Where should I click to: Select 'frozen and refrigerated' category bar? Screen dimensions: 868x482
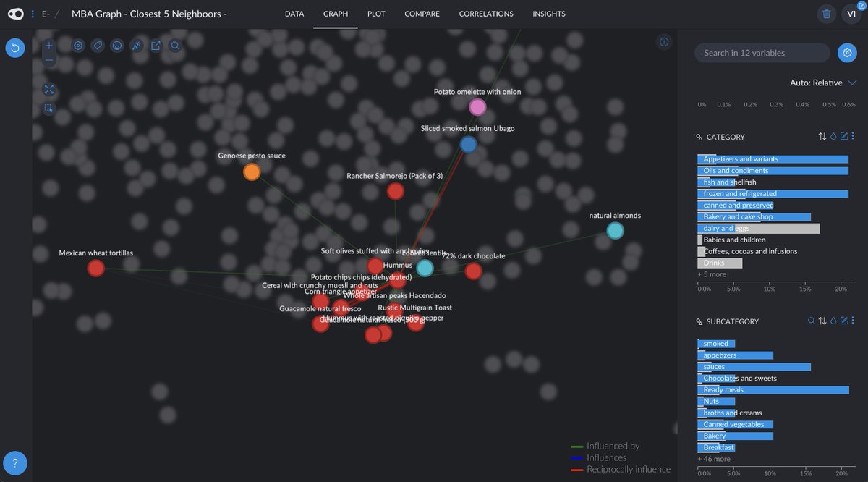773,194
